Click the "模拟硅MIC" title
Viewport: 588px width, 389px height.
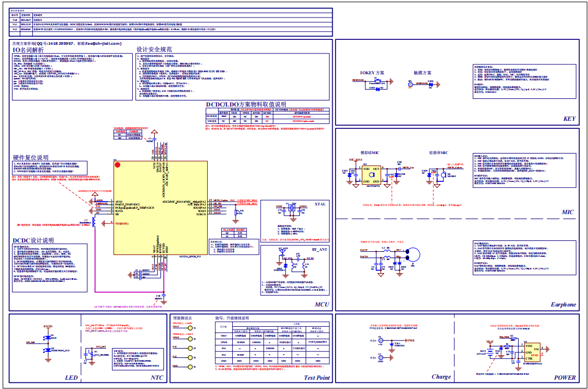point(370,153)
